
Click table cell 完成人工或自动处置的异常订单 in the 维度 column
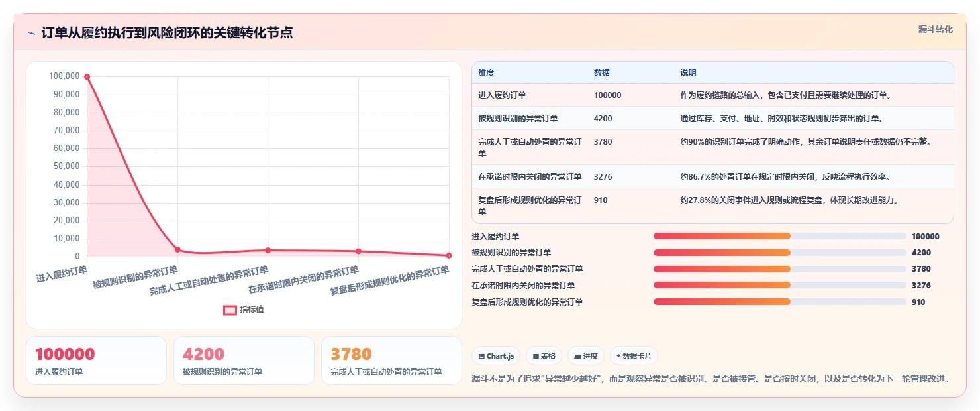pos(530,147)
